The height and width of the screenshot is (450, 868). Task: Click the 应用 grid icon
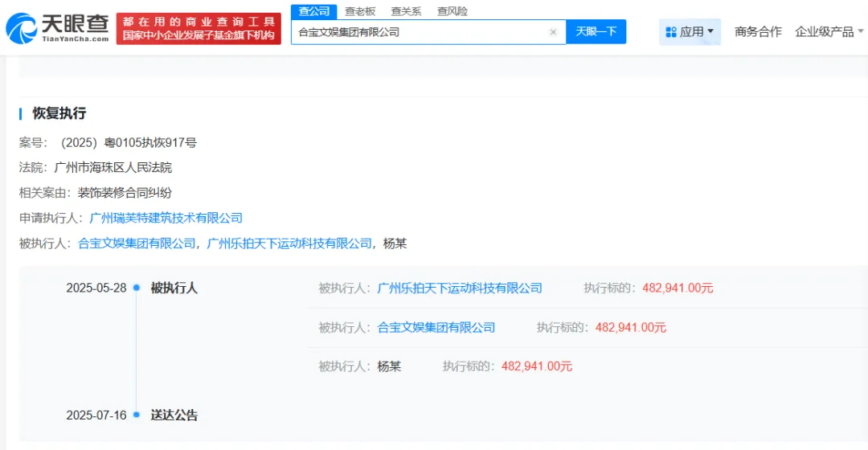click(671, 32)
